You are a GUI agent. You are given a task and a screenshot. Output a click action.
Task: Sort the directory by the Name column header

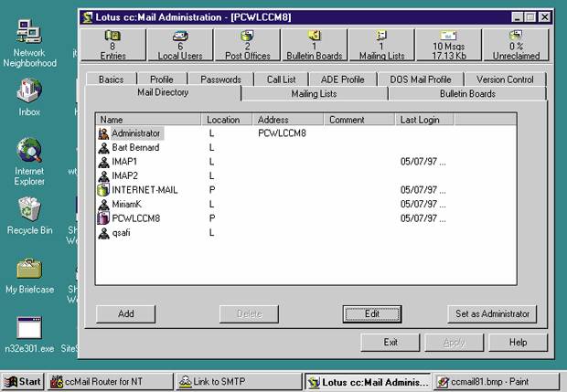148,120
